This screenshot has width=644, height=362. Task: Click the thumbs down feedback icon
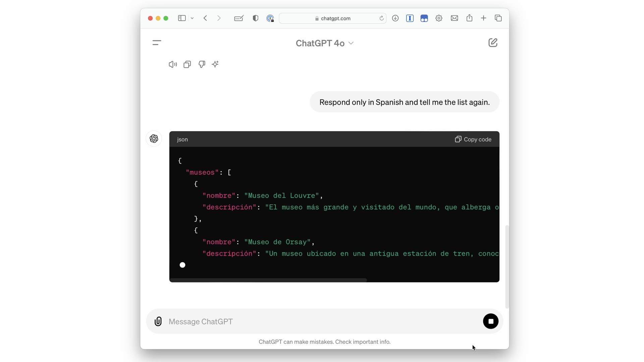click(202, 64)
